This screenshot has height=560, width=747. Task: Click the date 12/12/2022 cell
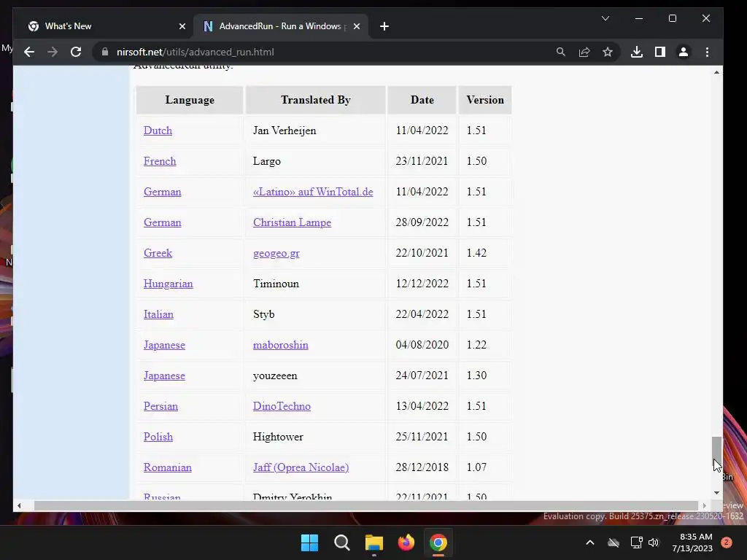(x=422, y=284)
